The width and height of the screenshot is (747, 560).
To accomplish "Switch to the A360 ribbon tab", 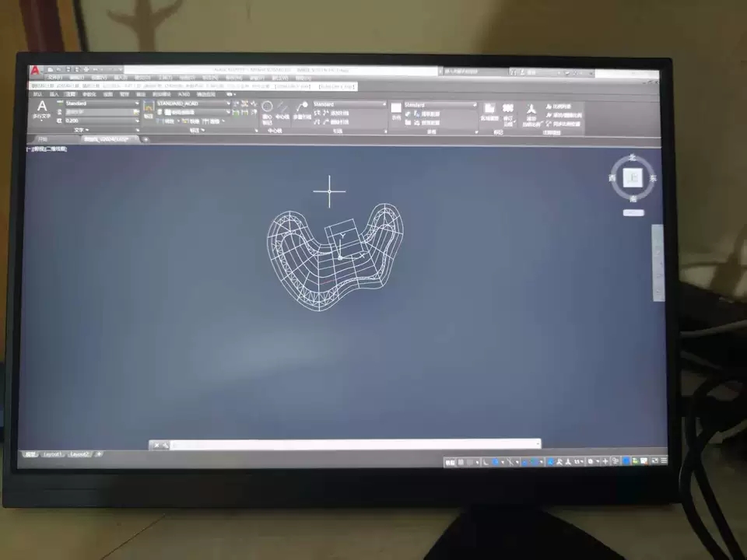I will coord(184,94).
